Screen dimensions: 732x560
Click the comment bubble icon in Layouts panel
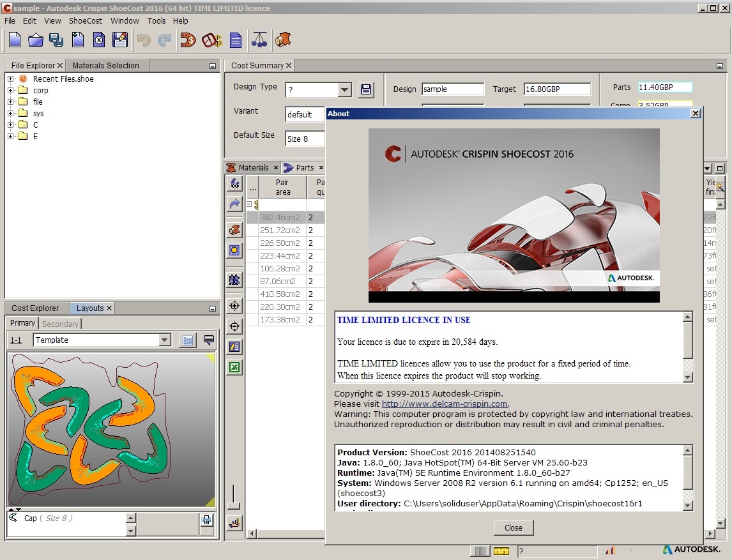209,340
